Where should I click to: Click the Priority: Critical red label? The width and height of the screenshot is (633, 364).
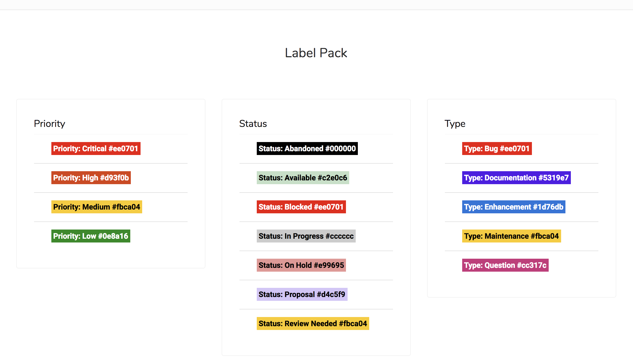click(x=96, y=149)
